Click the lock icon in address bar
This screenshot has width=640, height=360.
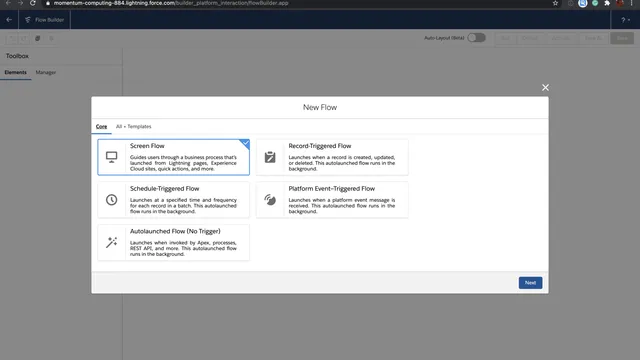point(48,3)
